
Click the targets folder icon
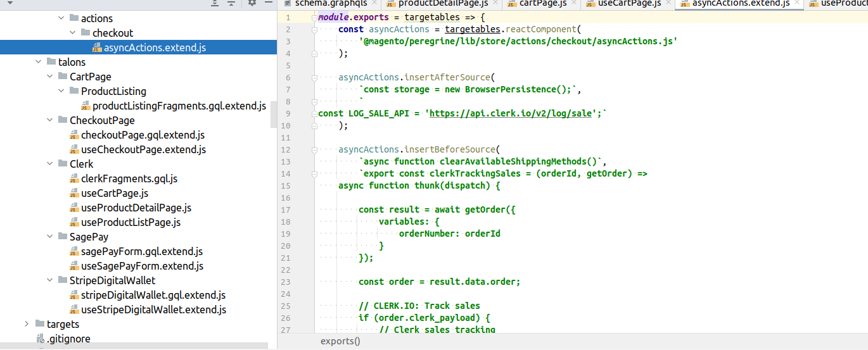click(x=41, y=324)
